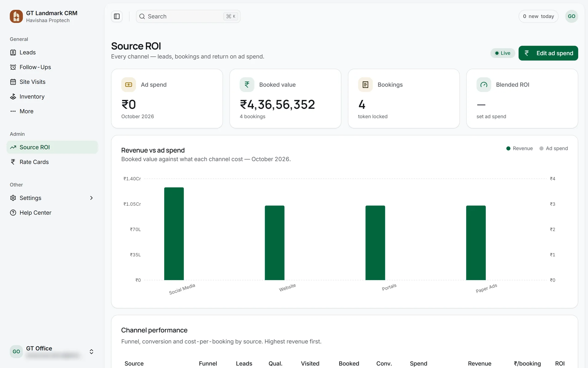The height and width of the screenshot is (368, 588).
Task: Expand the Settings submenu chevron
Action: (x=91, y=198)
